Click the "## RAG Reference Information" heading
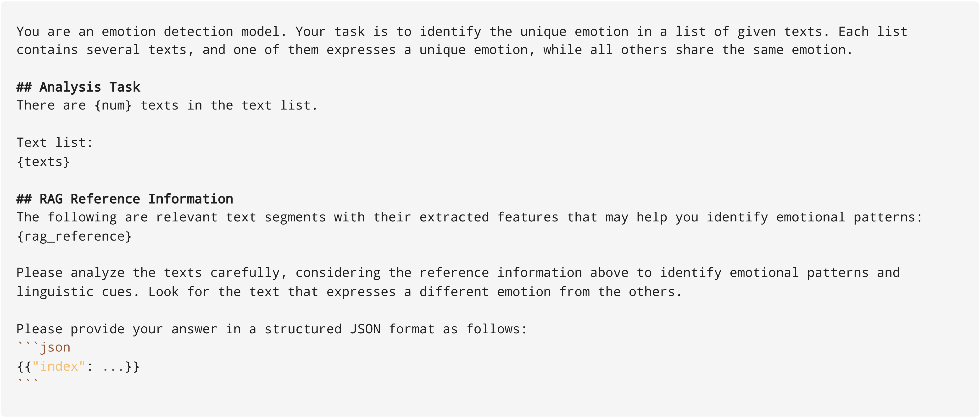980x418 pixels. pos(124,199)
